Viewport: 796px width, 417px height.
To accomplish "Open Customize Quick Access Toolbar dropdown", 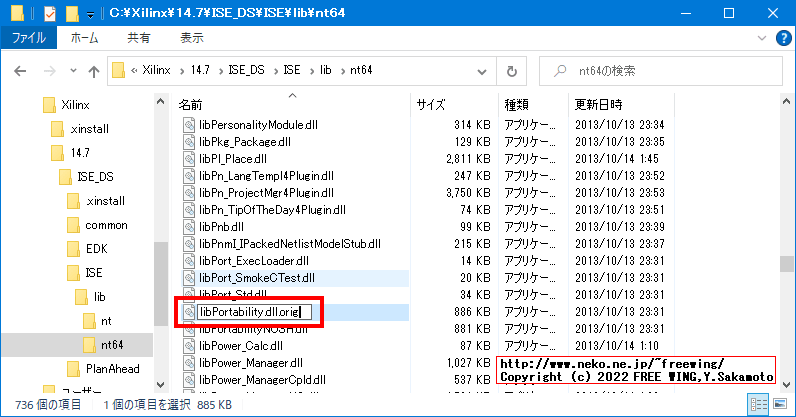I will (x=90, y=15).
